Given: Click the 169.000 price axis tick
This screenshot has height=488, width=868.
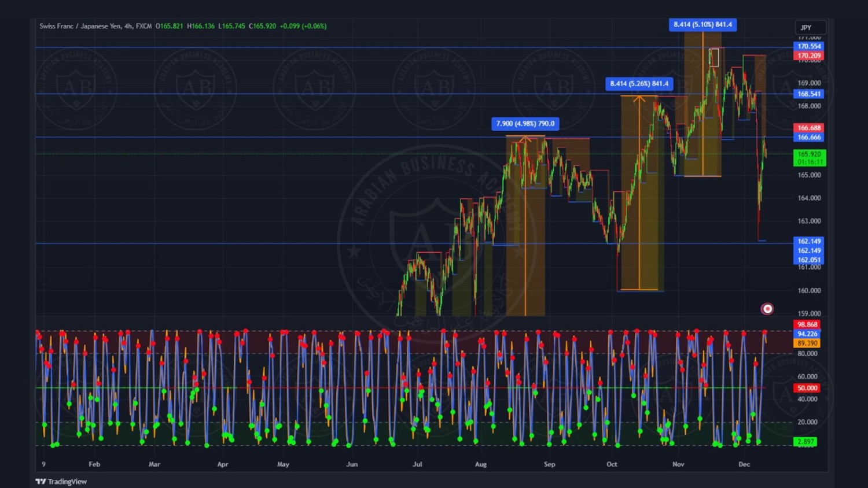Looking at the screenshot, I should 809,83.
